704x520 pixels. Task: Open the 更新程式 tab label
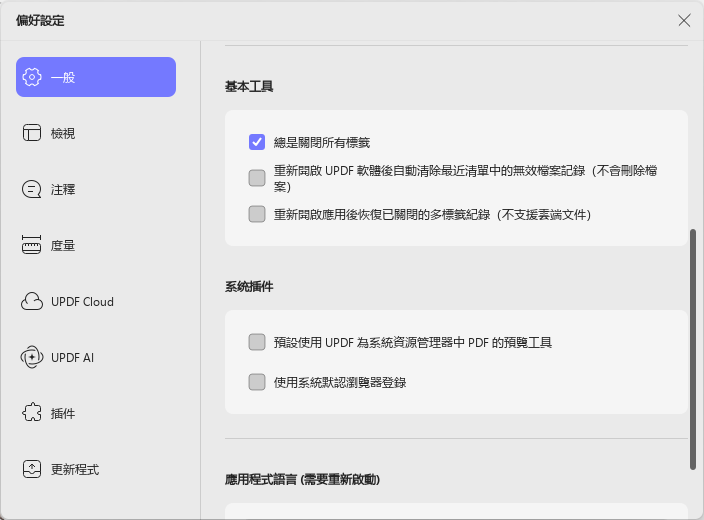[75, 469]
